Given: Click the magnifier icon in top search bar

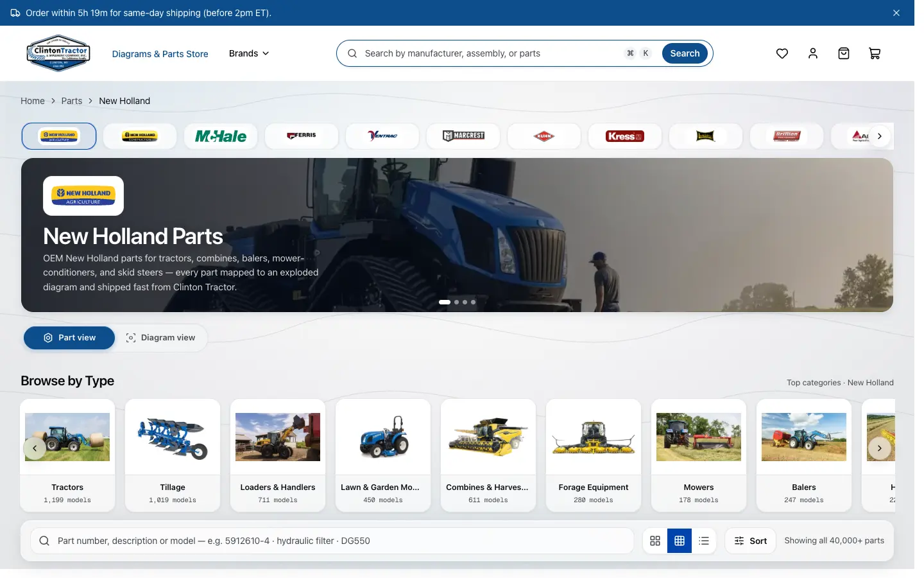Looking at the screenshot, I should click(x=352, y=53).
